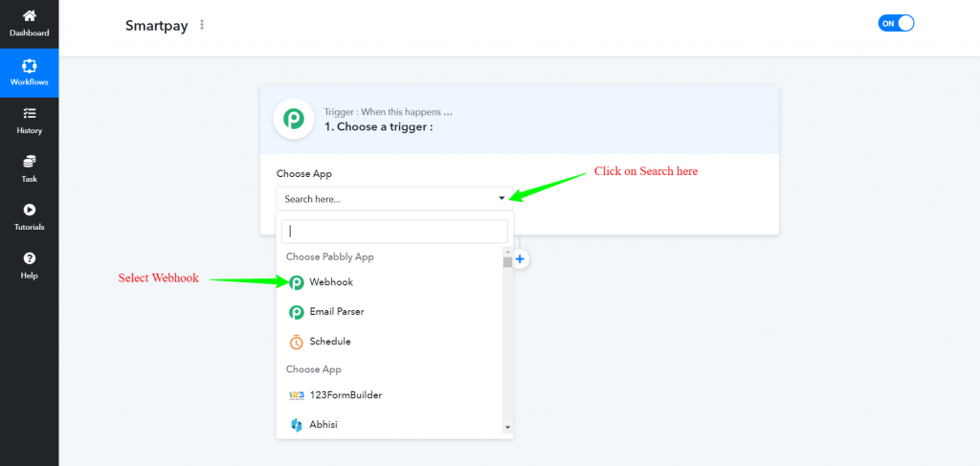Viewport: 980px width, 466px height.
Task: Click the app list scrollbar thumb
Action: click(x=507, y=262)
